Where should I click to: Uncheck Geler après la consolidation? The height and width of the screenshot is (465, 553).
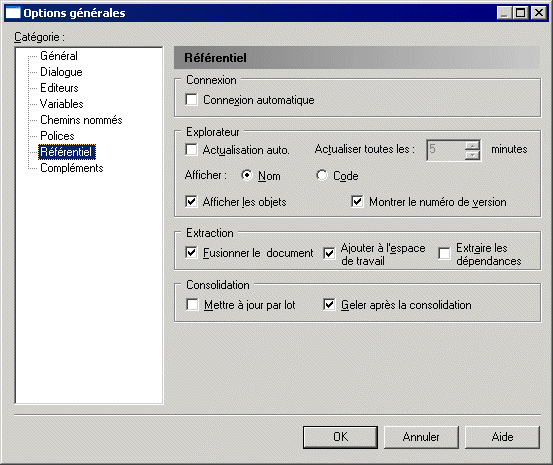[329, 304]
